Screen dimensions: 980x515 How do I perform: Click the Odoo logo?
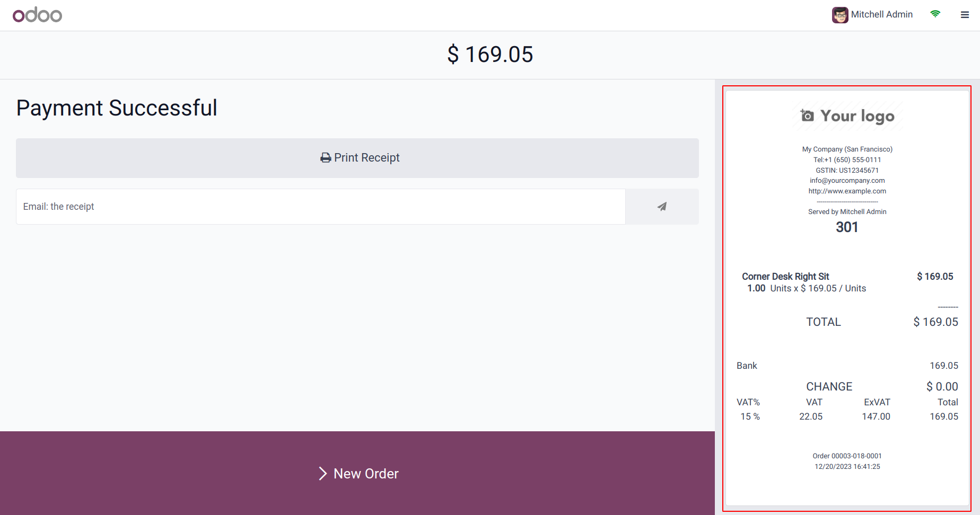coord(37,15)
